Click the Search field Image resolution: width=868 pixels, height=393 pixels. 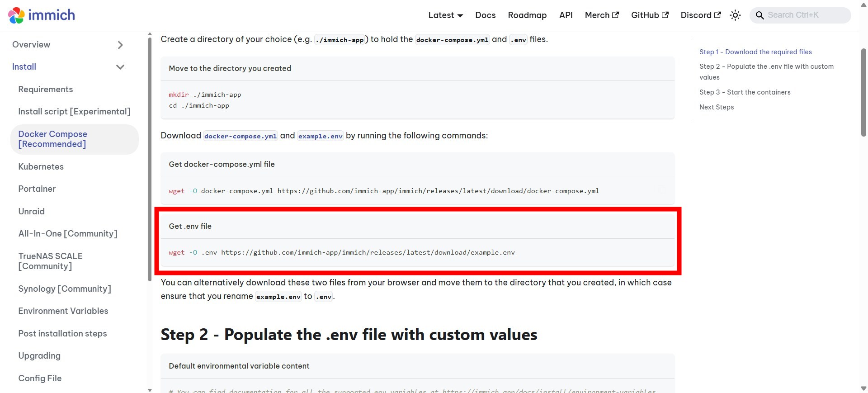800,15
